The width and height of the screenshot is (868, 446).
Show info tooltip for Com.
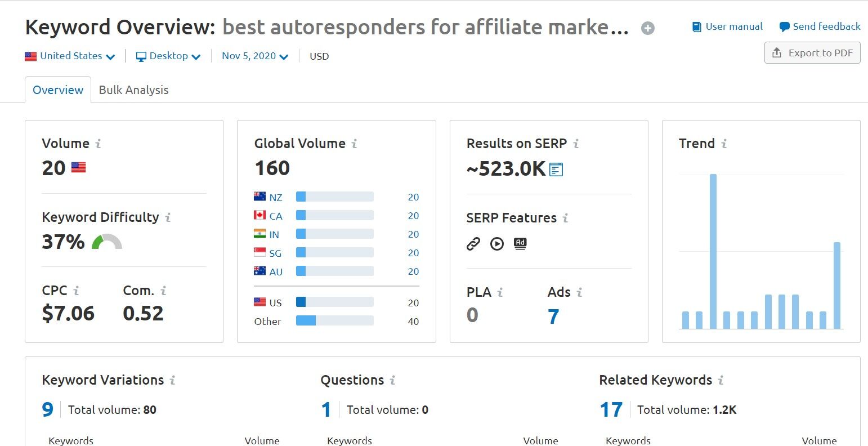tap(163, 291)
